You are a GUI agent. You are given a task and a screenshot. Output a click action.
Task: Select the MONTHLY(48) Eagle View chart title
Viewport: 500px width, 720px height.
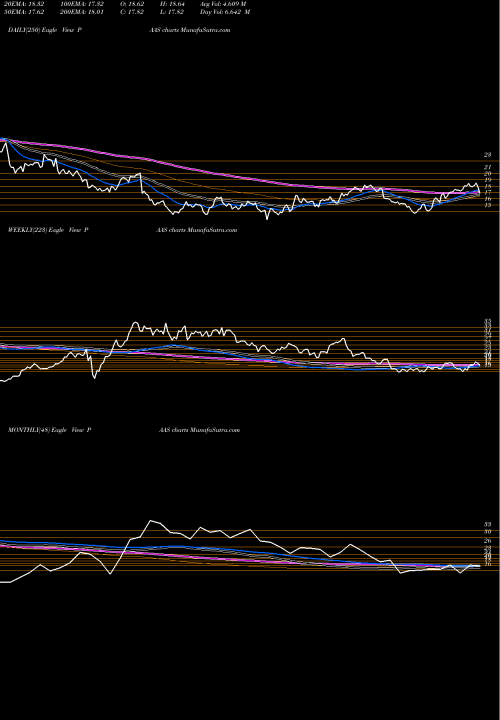pos(50,430)
